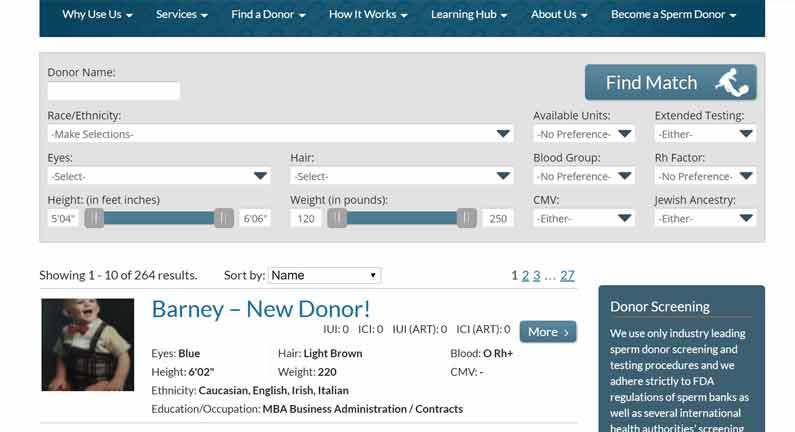Click the Find Match button
795x432 pixels.
click(x=670, y=82)
